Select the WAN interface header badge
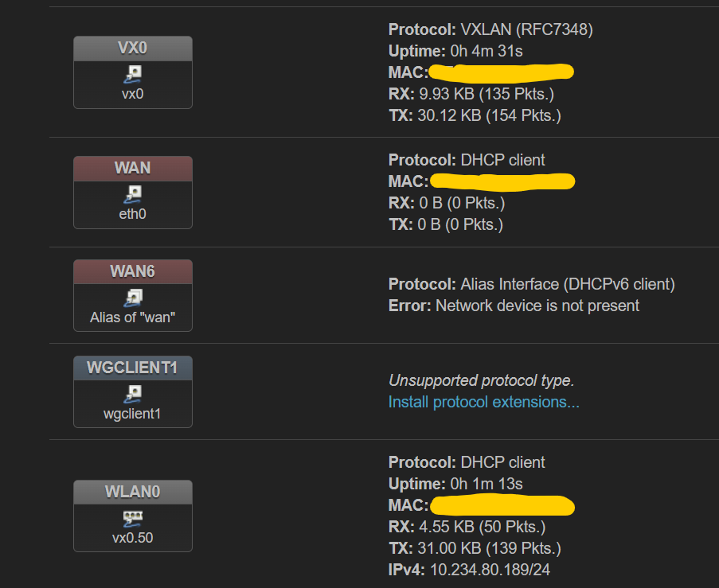719x588 pixels. (x=133, y=169)
